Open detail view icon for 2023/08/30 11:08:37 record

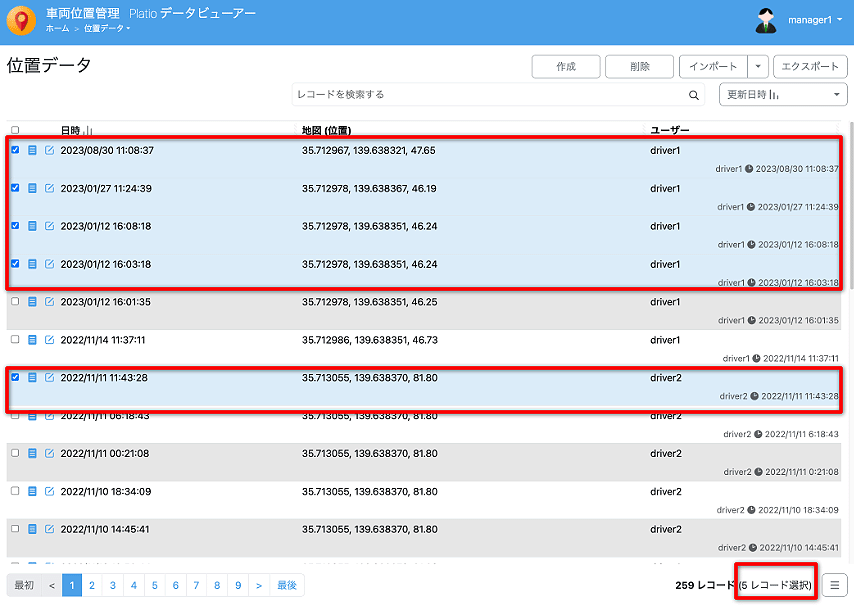point(32,150)
